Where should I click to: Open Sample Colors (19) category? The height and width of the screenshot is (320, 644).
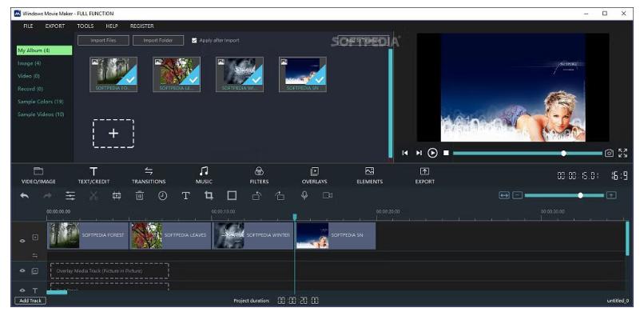[x=40, y=102]
